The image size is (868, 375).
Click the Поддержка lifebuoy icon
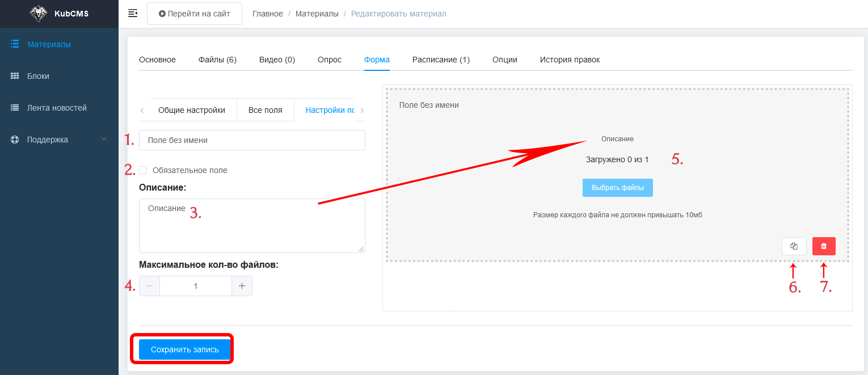pos(15,140)
